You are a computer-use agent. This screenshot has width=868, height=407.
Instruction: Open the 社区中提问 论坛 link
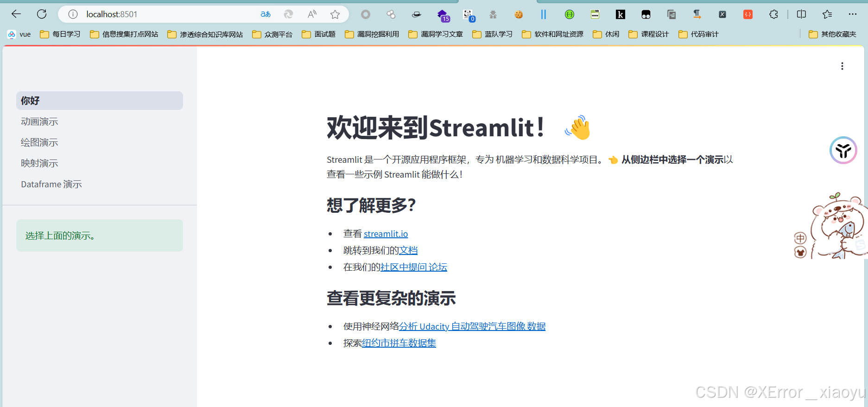click(x=414, y=267)
